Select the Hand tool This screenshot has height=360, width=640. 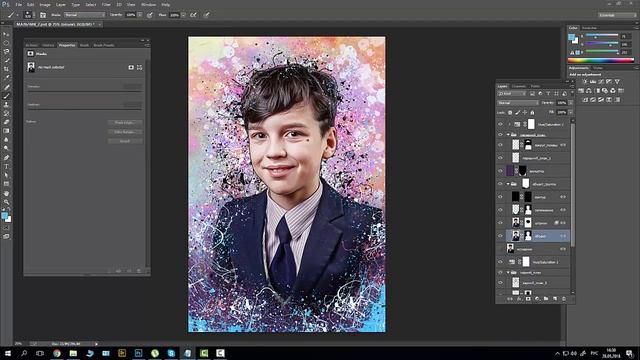(x=6, y=193)
